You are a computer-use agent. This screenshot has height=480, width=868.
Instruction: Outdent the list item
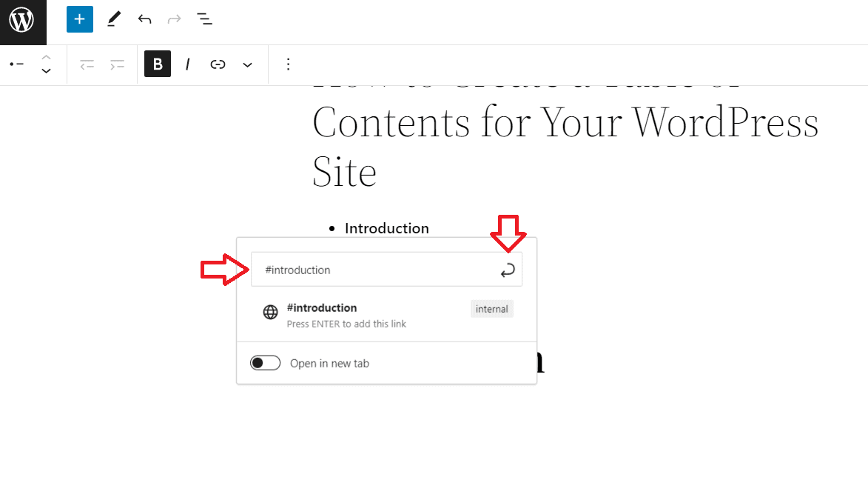(x=87, y=65)
